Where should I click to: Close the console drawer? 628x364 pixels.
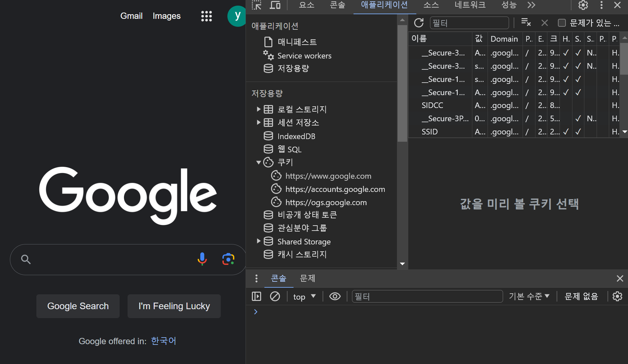click(x=620, y=278)
